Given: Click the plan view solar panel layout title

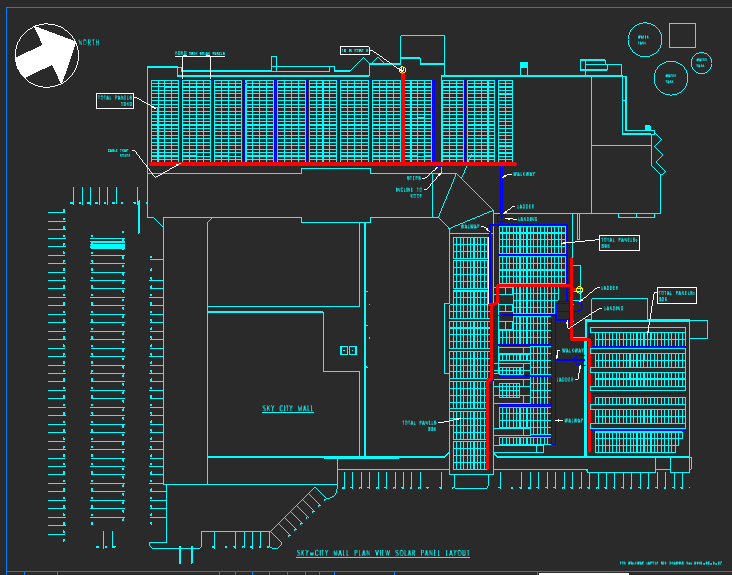Looking at the screenshot, I should [x=383, y=553].
